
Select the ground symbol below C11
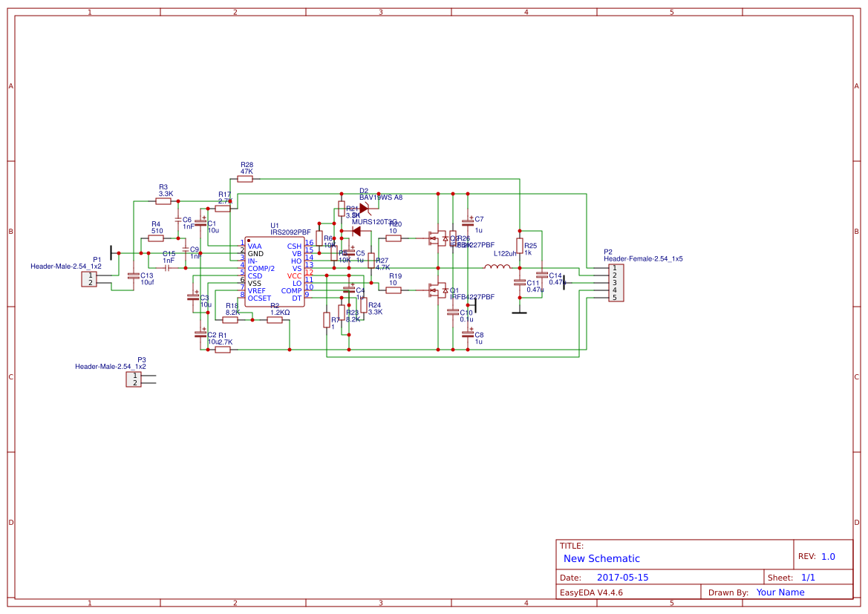pos(518,312)
